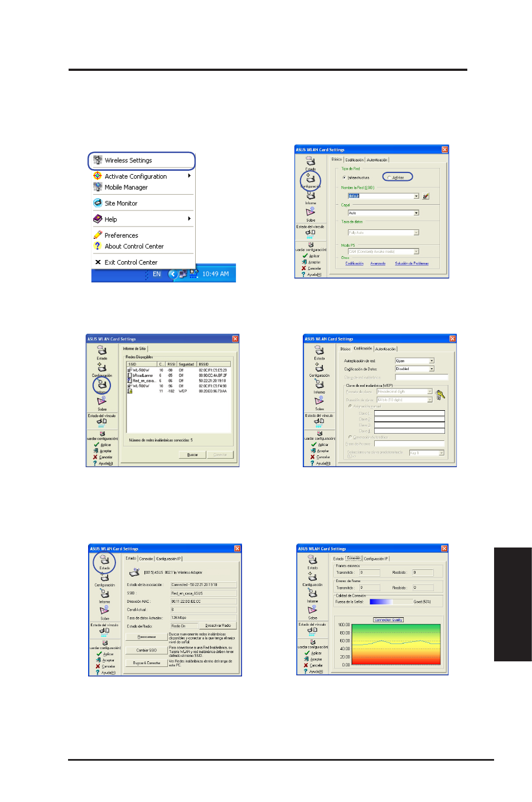Open Wireless Settings from the tray menu
The width and height of the screenshot is (532, 802).
[x=142, y=161]
